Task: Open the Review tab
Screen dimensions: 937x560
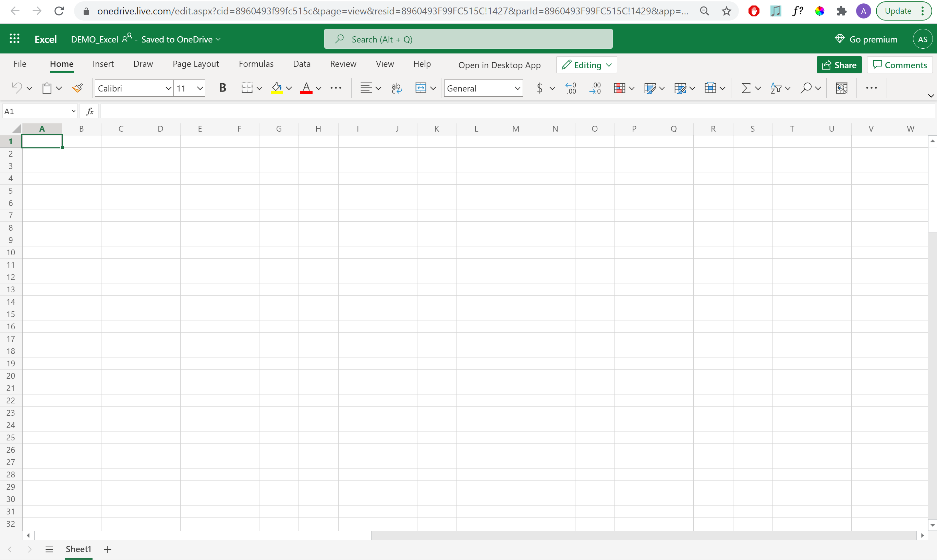Action: [343, 64]
